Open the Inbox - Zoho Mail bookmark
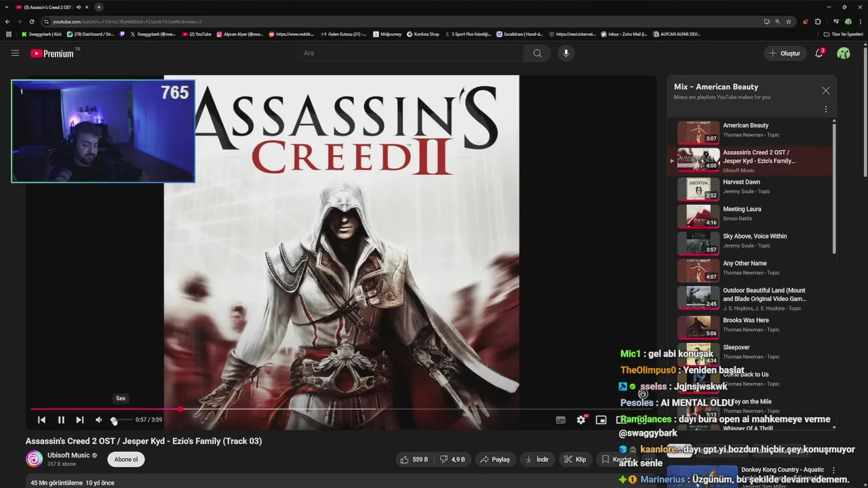 point(624,34)
